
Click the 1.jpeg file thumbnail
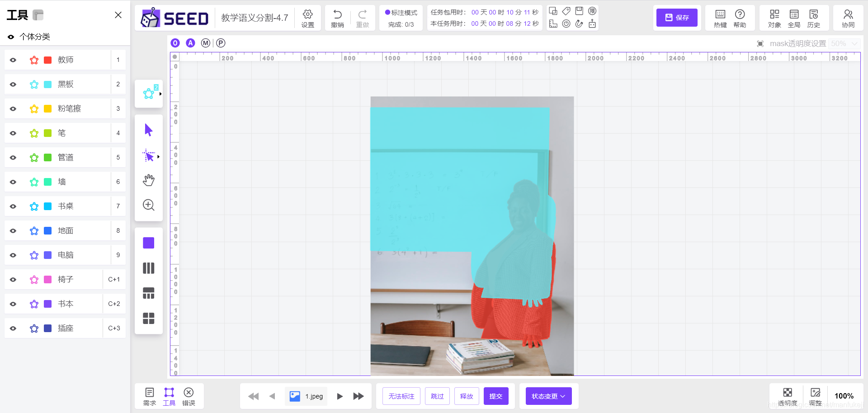(x=295, y=396)
